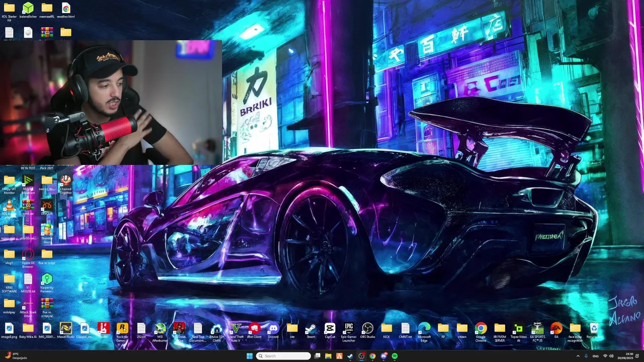Open Kaspersky Password Manager shortcut
The width and height of the screenshot is (644, 362).
tap(47, 283)
